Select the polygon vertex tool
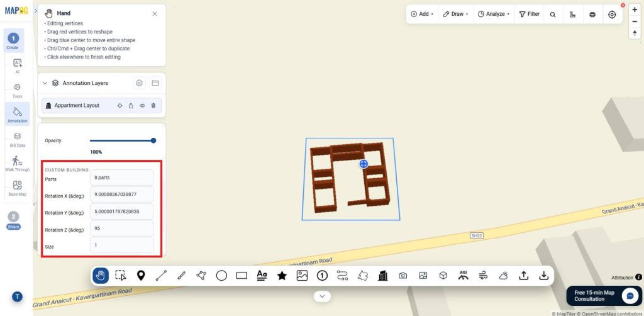The width and height of the screenshot is (644, 316). [201, 276]
